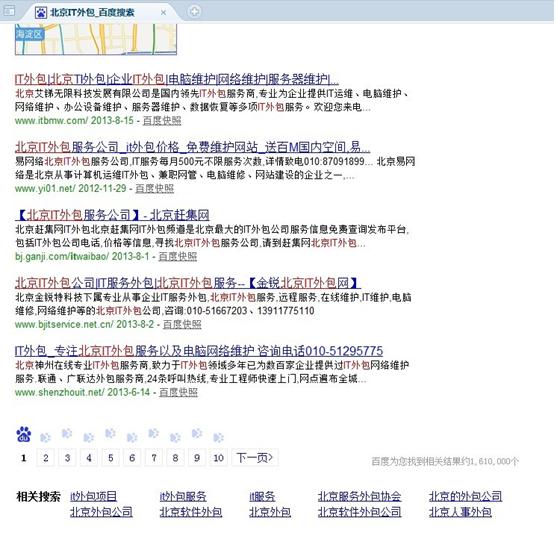
Task: Open 百度快照 for the ganji.com result
Action: pos(178,256)
